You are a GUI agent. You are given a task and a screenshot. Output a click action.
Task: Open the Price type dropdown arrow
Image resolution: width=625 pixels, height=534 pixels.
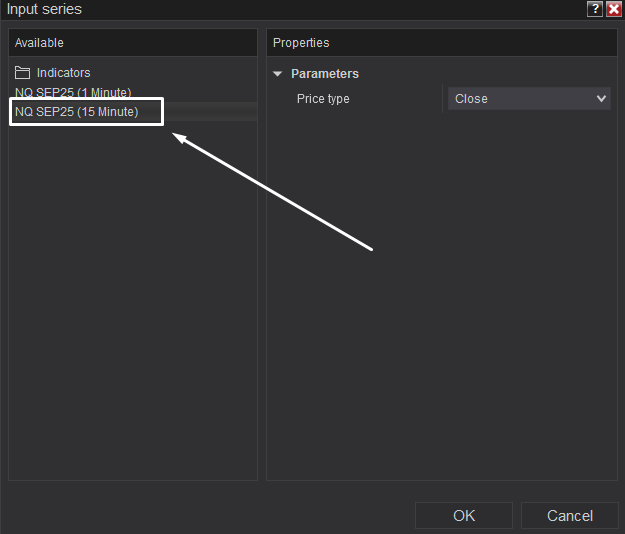[601, 98]
